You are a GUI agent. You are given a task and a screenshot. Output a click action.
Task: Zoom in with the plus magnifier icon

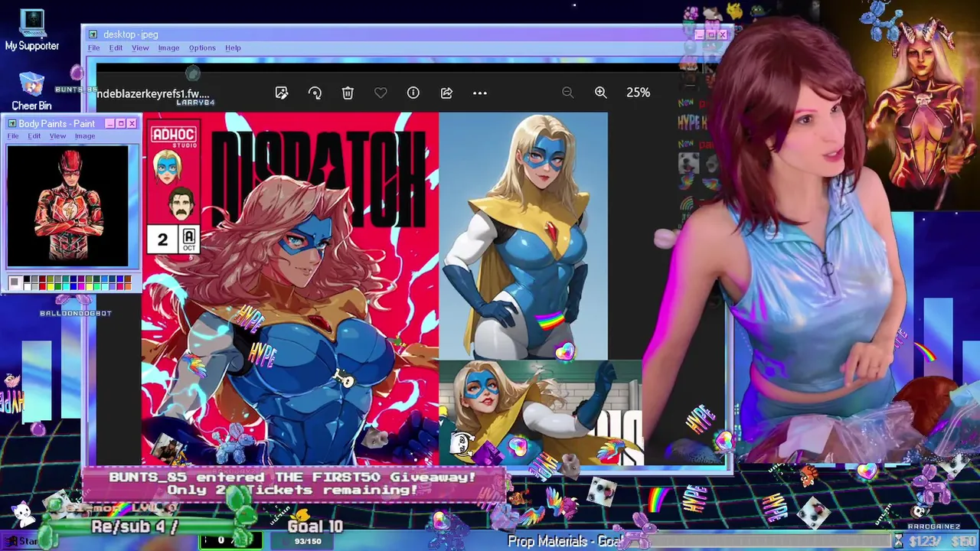pos(601,93)
